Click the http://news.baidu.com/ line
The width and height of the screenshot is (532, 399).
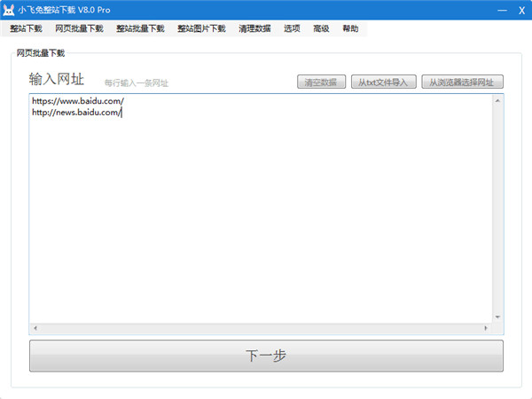[x=76, y=113]
